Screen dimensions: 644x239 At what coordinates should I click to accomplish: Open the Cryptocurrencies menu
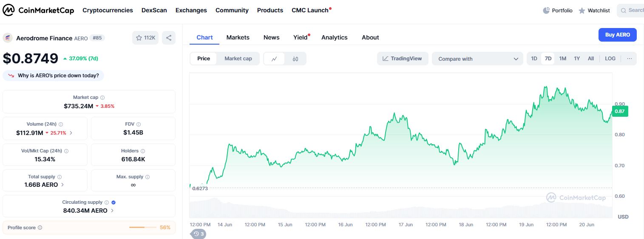point(108,10)
